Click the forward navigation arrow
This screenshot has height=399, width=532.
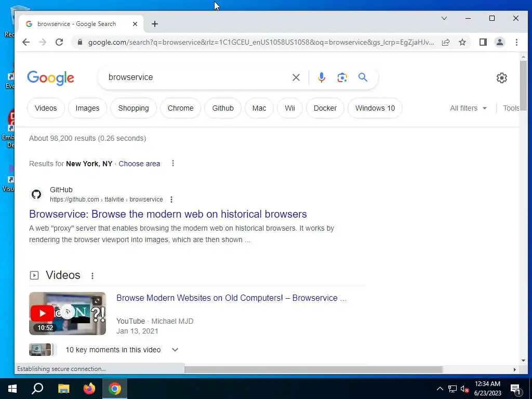[x=43, y=42]
